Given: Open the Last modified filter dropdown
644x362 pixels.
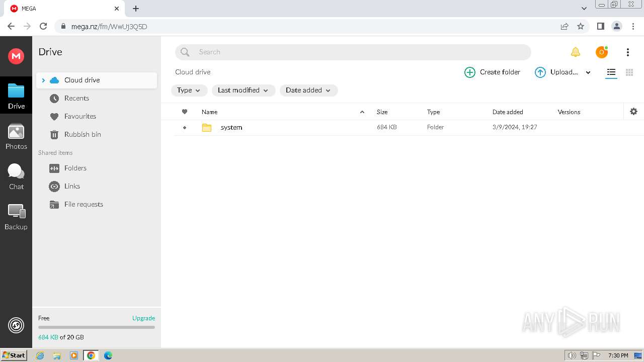Looking at the screenshot, I should coord(244,90).
